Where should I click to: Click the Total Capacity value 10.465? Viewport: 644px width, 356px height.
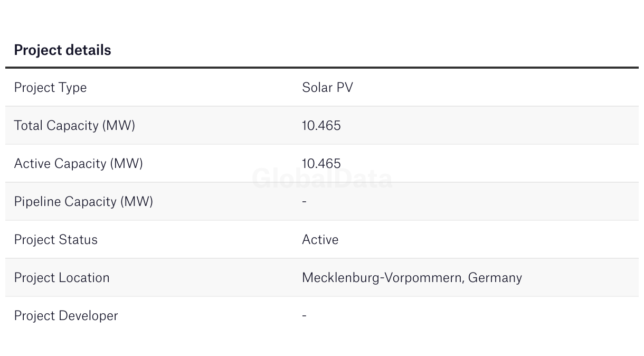(x=321, y=126)
